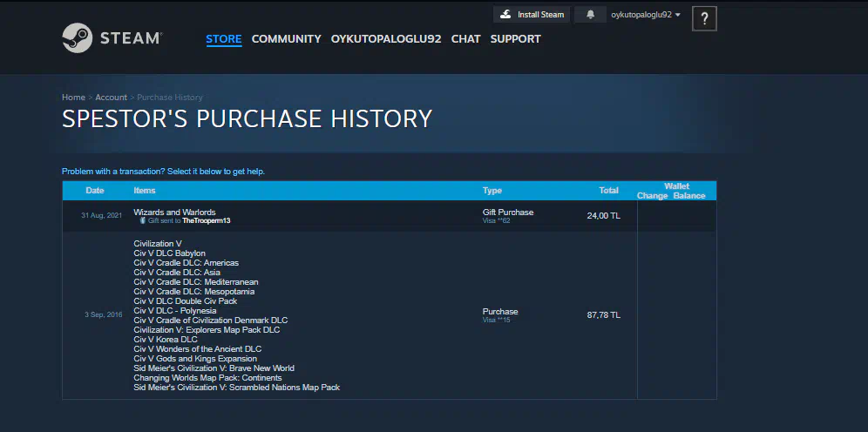Open the COMMUNITY menu

click(286, 38)
